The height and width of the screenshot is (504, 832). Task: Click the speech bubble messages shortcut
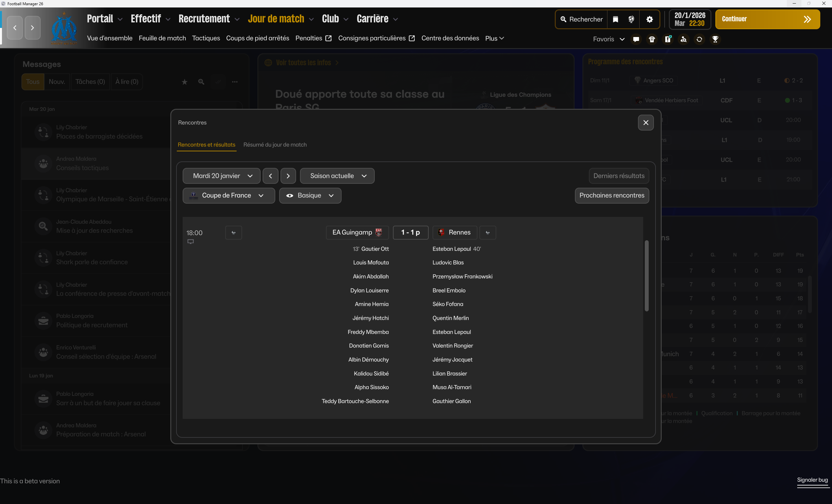click(x=636, y=39)
